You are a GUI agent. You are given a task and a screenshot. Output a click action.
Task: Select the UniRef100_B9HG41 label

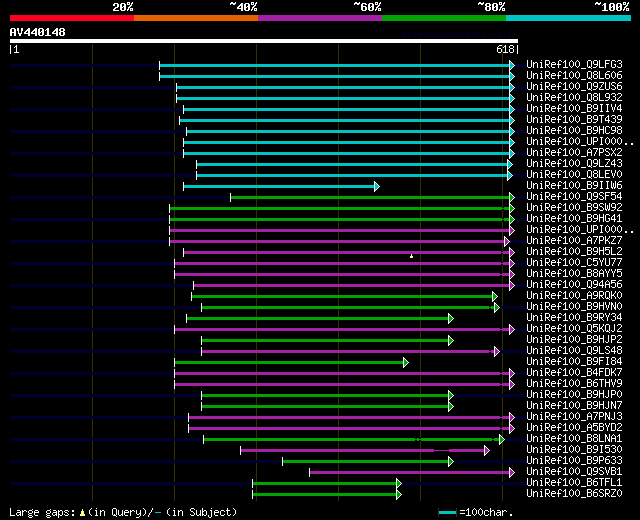[x=574, y=219]
